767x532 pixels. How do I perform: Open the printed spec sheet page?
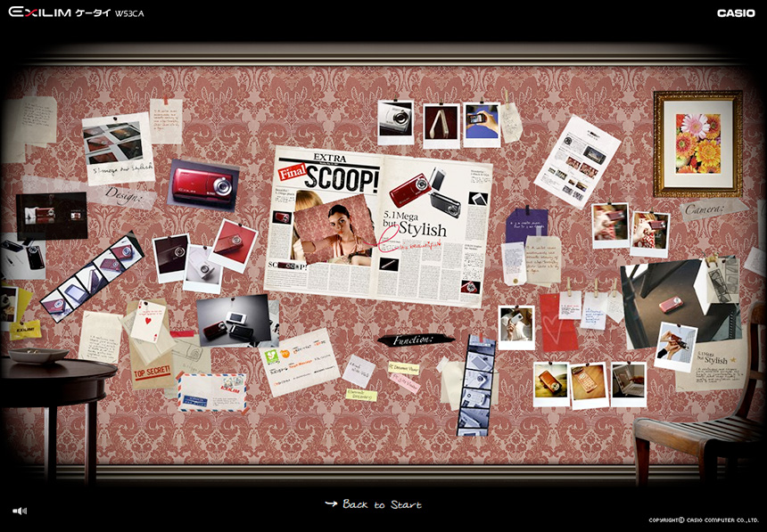tap(577, 162)
